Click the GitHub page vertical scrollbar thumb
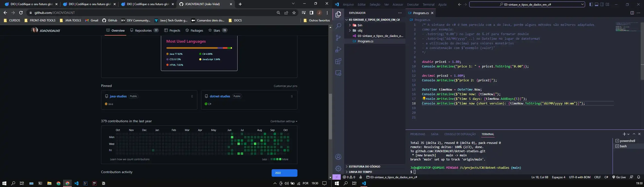 (330, 116)
